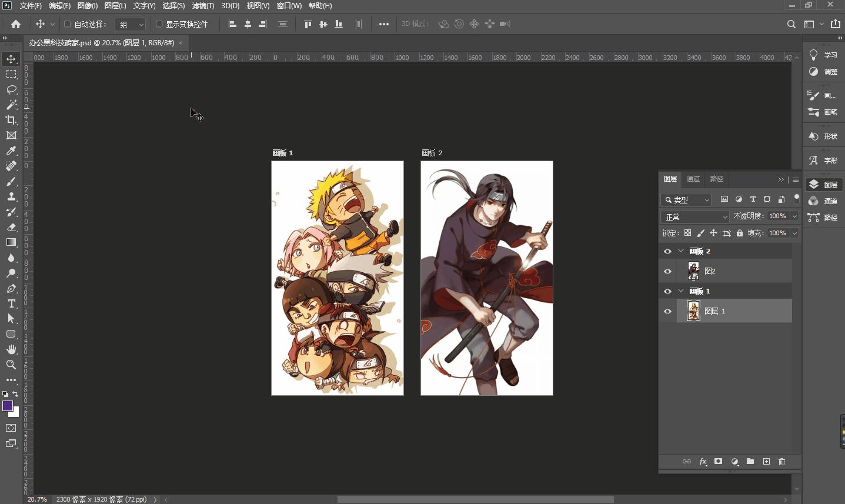Viewport: 845px width, 504px height.
Task: Select the Horizontal Type tool
Action: pos(11,303)
